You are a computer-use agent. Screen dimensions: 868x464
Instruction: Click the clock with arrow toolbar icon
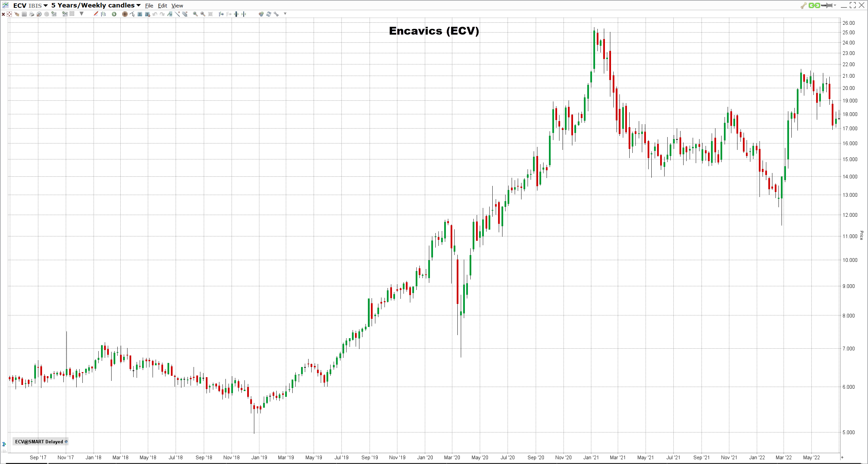39,14
